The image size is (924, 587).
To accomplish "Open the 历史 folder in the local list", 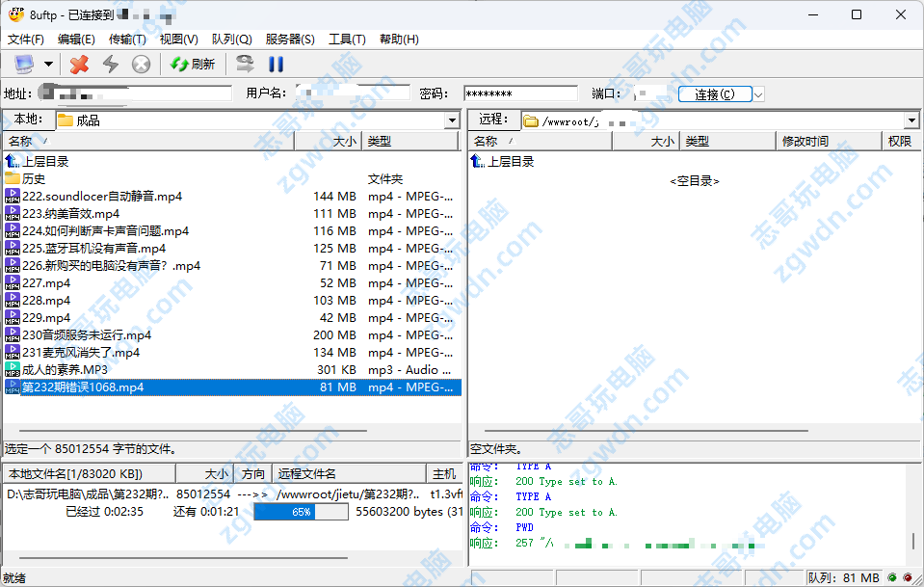I will (x=33, y=179).
